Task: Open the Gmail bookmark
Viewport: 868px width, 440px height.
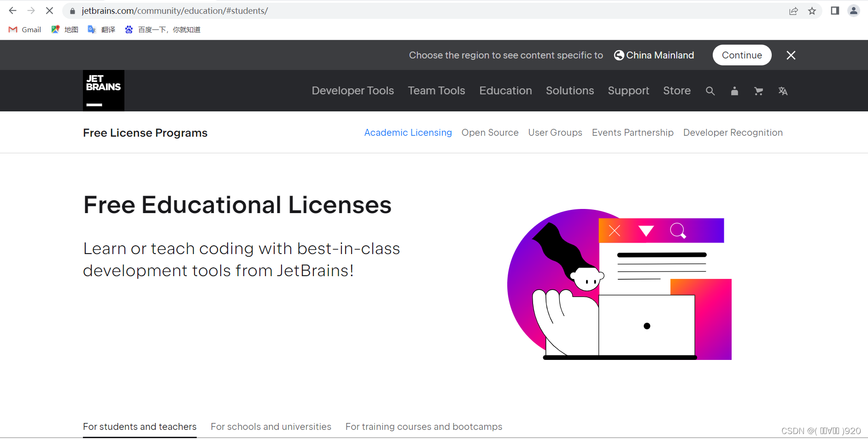Action: [25, 29]
